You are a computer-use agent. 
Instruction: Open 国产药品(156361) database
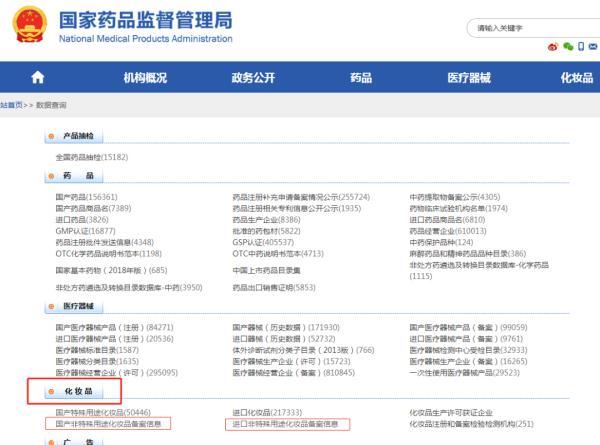pyautogui.click(x=86, y=197)
